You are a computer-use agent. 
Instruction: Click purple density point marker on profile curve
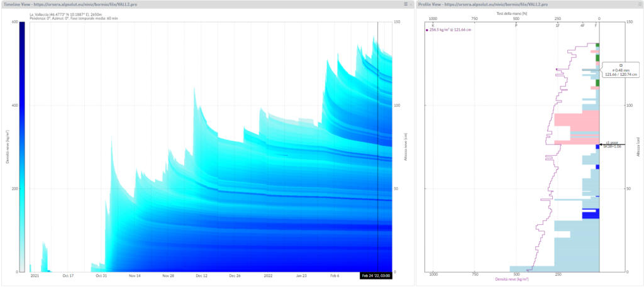tap(557, 69)
